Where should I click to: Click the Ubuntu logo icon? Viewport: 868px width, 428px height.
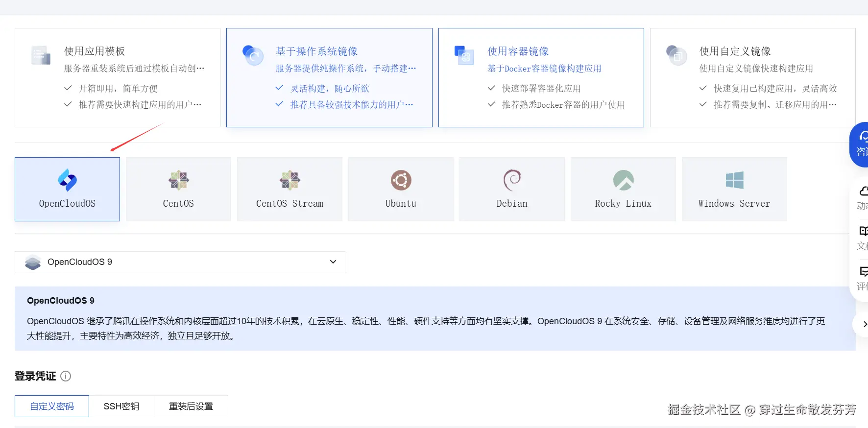pyautogui.click(x=401, y=180)
